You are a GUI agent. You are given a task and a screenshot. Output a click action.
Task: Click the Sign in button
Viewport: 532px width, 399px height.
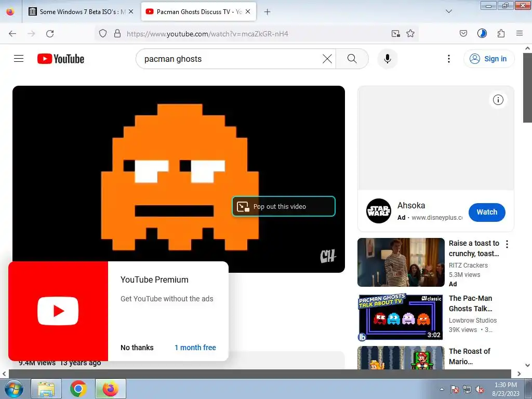point(488,59)
